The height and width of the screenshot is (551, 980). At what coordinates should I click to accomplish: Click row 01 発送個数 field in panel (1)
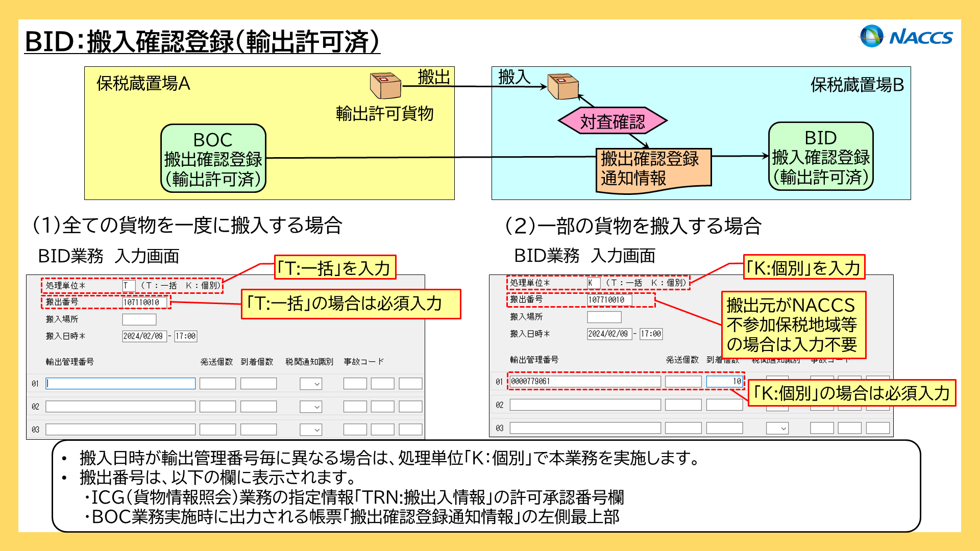tap(217, 383)
